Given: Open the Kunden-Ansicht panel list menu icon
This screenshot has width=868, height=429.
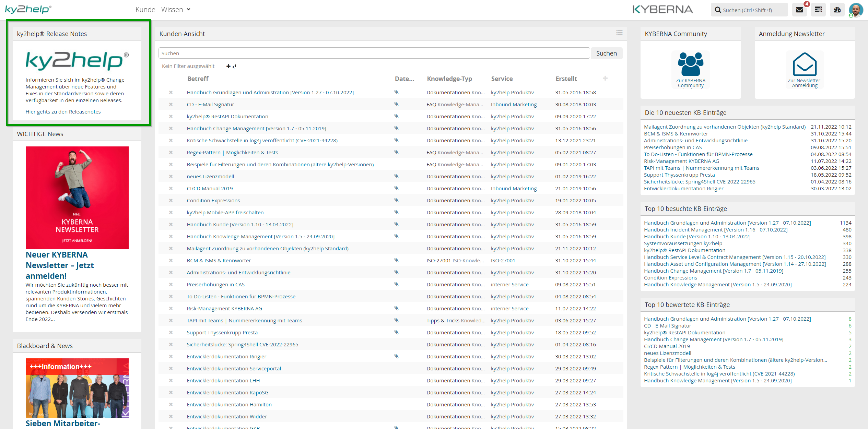Looking at the screenshot, I should pos(619,33).
